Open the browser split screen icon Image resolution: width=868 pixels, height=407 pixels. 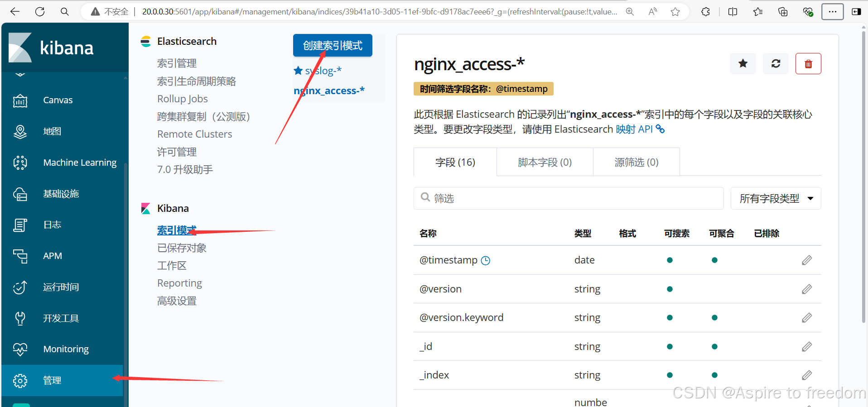[x=733, y=12]
